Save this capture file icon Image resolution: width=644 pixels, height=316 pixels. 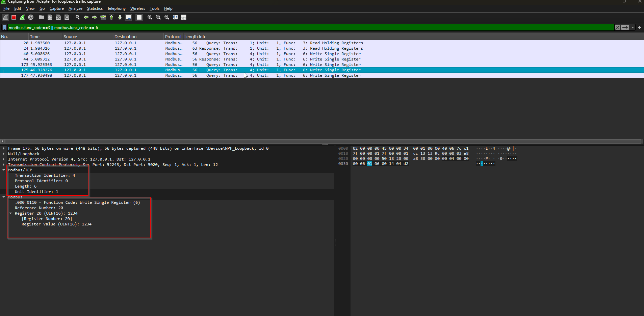pyautogui.click(x=50, y=17)
